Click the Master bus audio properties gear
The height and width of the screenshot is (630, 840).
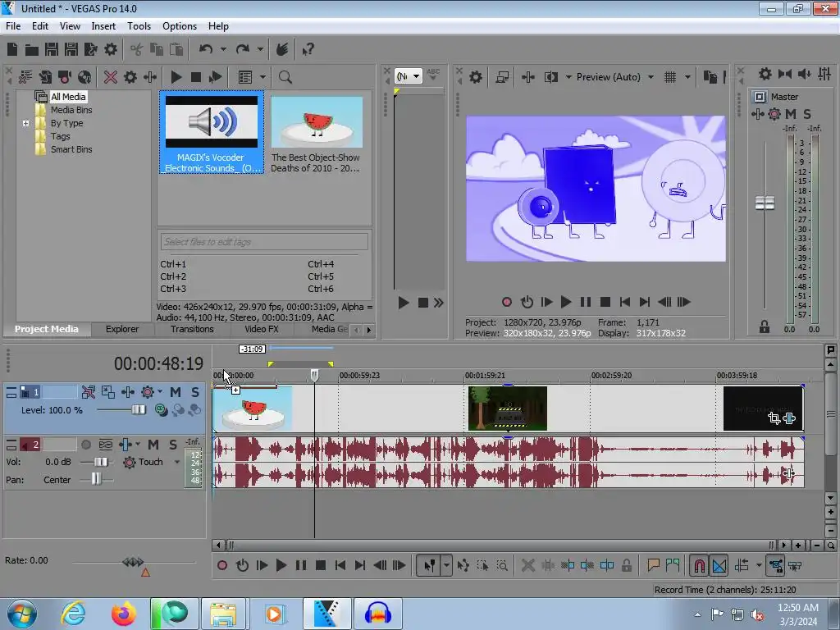pyautogui.click(x=765, y=74)
